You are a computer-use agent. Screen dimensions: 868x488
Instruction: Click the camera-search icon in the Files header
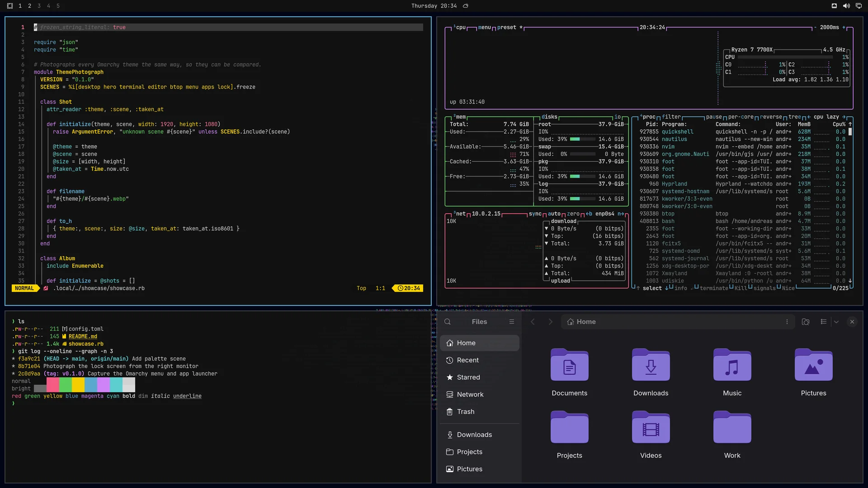pos(806,322)
